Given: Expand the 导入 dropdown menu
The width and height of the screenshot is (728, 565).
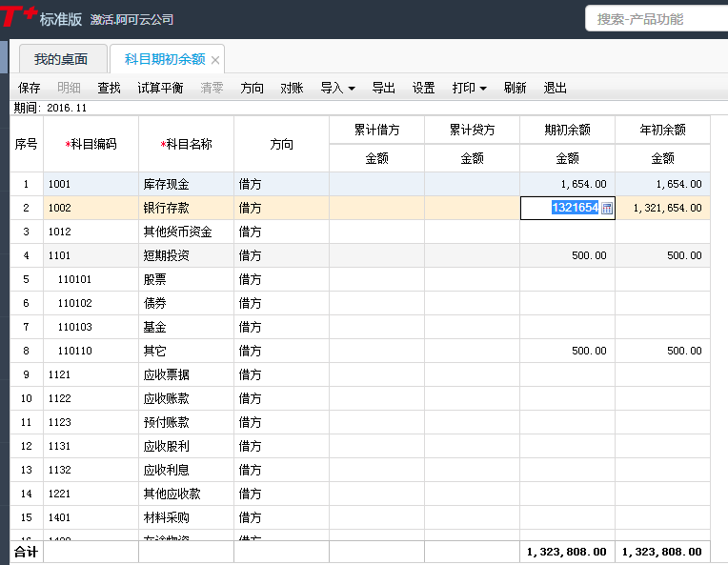Looking at the screenshot, I should (337, 88).
